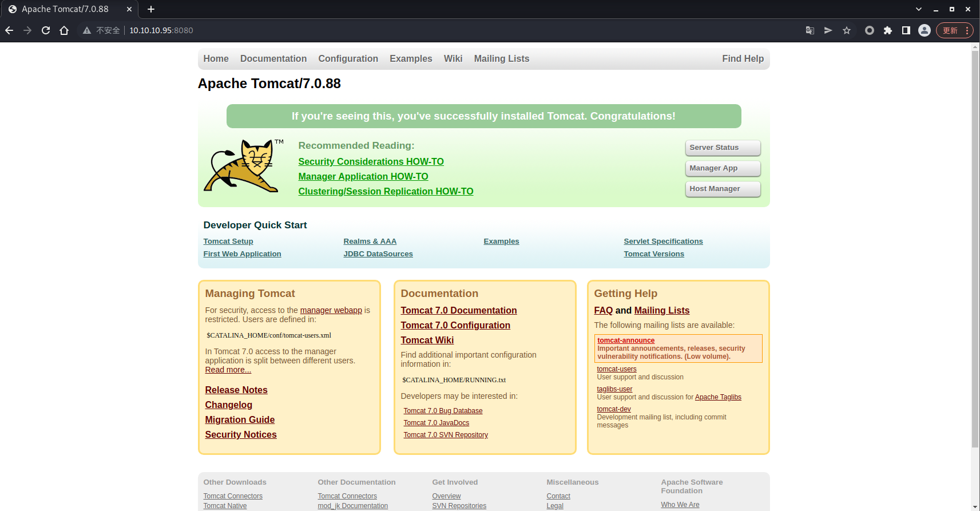Click the not-secure warning icon
Viewport: 980px width, 511px height.
[87, 30]
